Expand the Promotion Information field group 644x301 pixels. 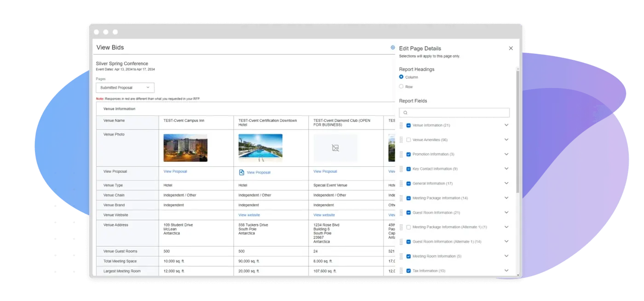(x=506, y=154)
